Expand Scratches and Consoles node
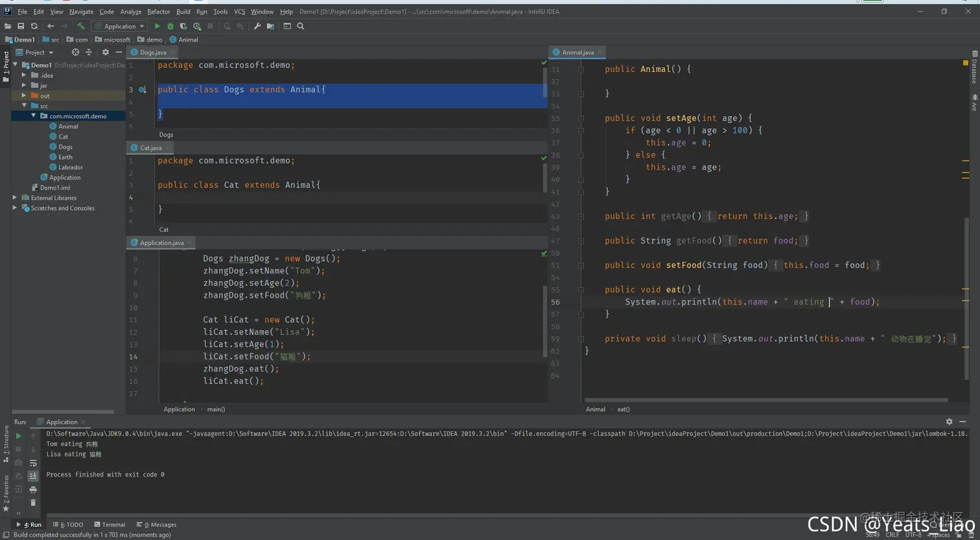This screenshot has width=980, height=540. click(15, 208)
